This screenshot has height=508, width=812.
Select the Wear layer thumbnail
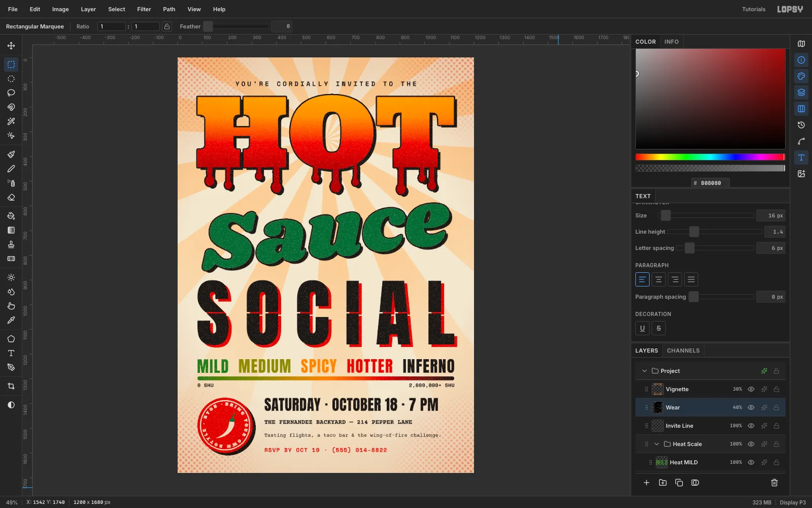click(x=658, y=407)
